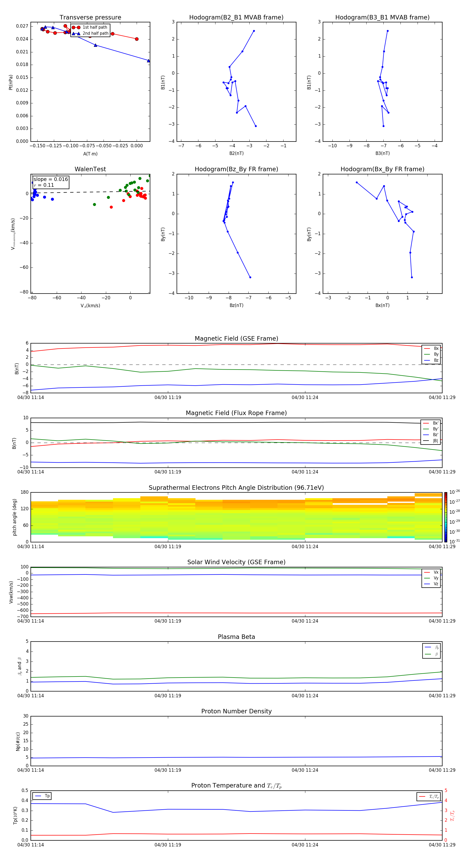Click the "r = 0.11" annotation

pyautogui.click(x=44, y=185)
